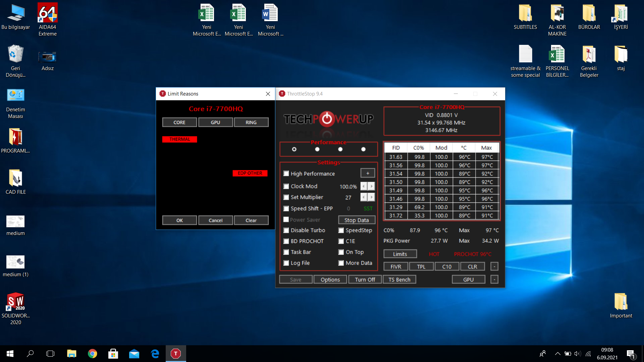644x362 pixels.
Task: Open the FIVR settings button
Action: [396, 266]
